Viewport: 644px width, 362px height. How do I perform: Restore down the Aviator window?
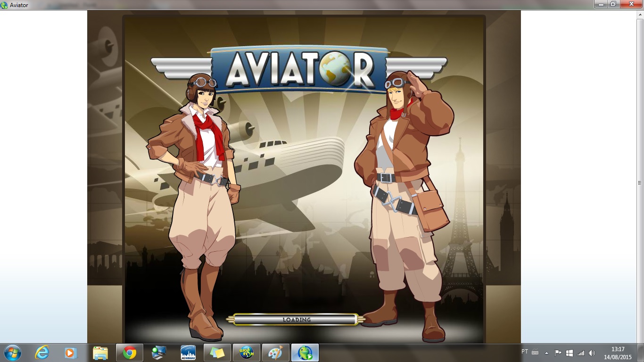613,4
